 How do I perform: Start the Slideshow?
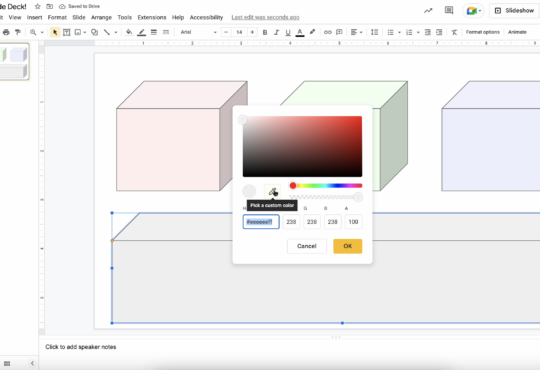514,11
